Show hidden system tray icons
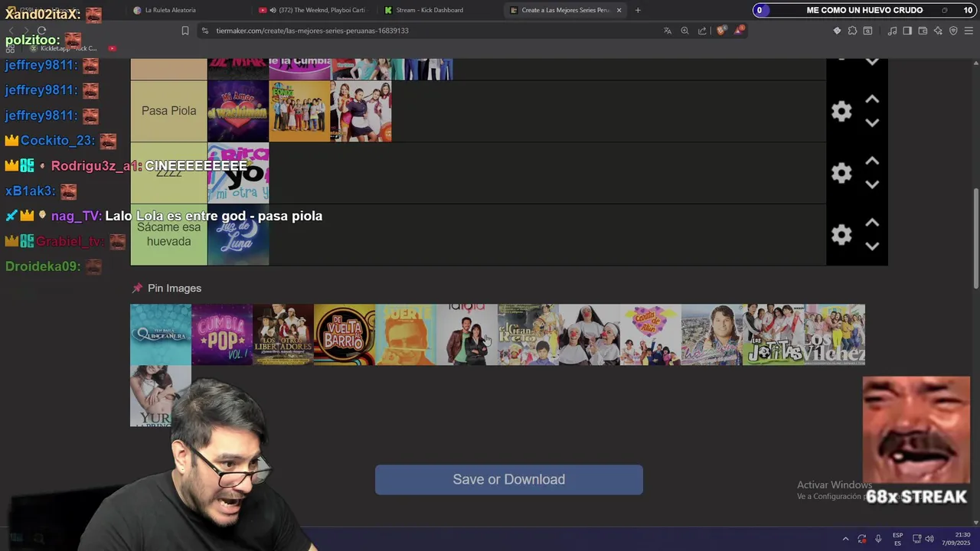 [x=845, y=539]
